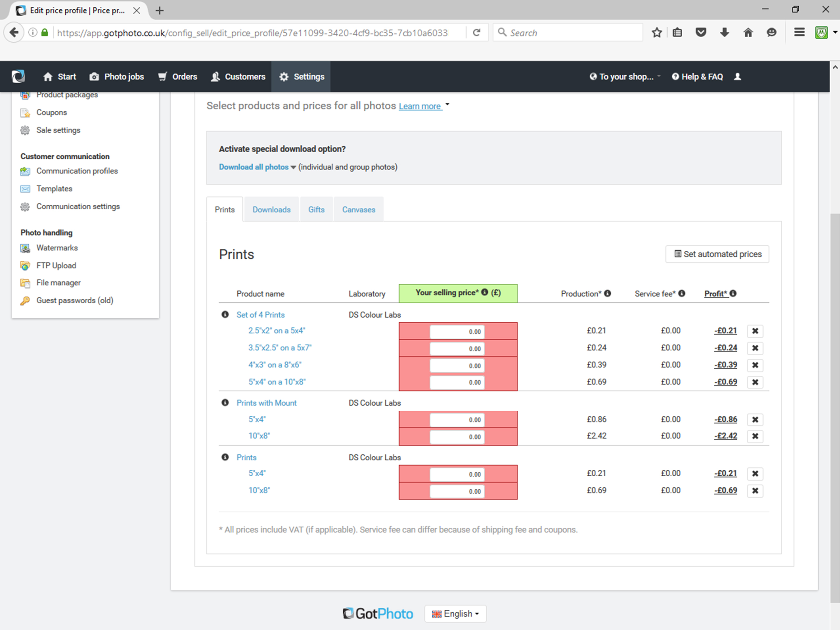
Task: Open the browser hamburger menu
Action: pyautogui.click(x=799, y=33)
